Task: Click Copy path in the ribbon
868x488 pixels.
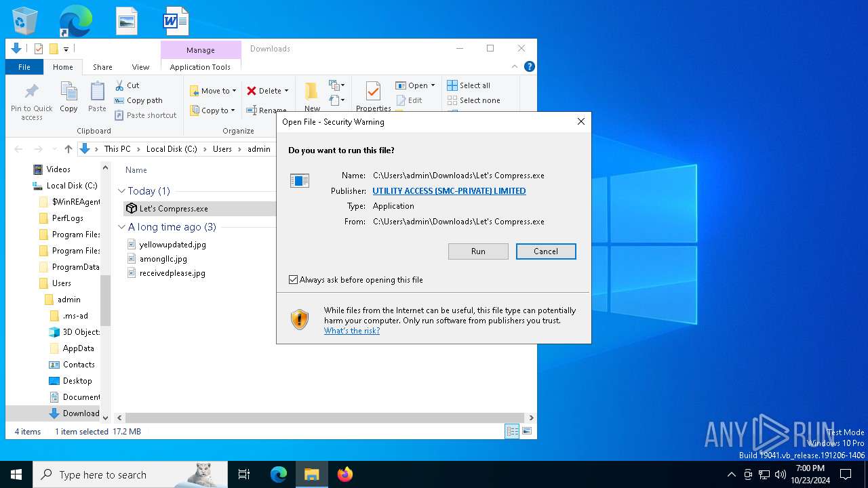Action: coord(138,100)
